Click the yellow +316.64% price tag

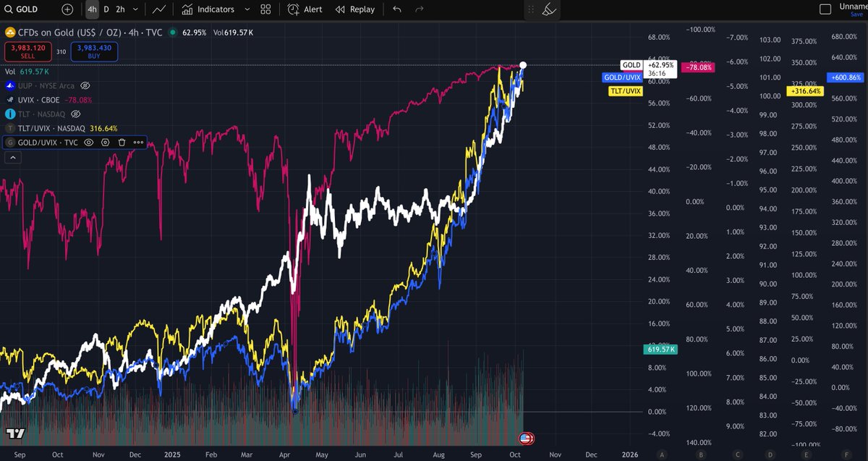(805, 91)
